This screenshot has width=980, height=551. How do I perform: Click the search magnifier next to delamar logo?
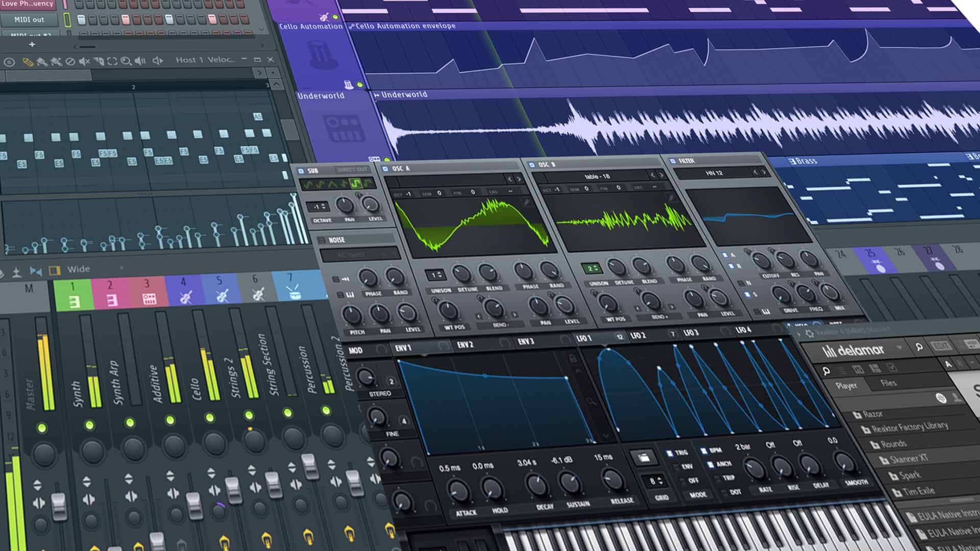(x=919, y=347)
